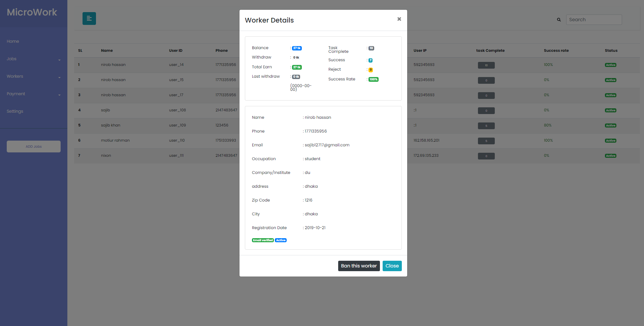Click the Active status badge in row 5
644x326 pixels.
[x=611, y=125]
